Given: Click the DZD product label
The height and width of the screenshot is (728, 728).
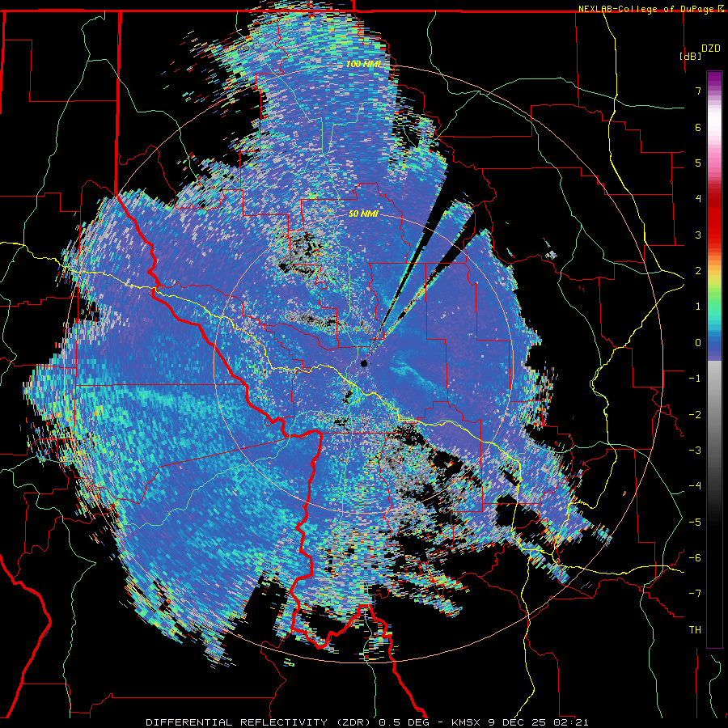Looking at the screenshot, I should tap(711, 49).
